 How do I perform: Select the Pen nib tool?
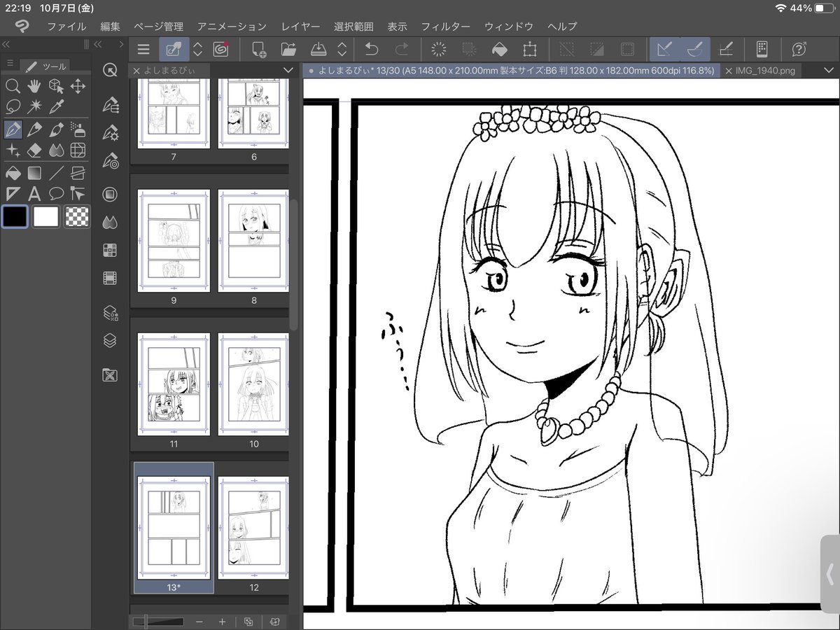point(13,129)
